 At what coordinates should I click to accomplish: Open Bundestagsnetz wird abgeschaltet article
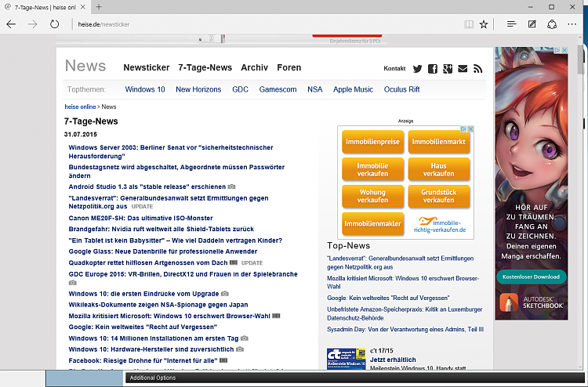point(176,172)
